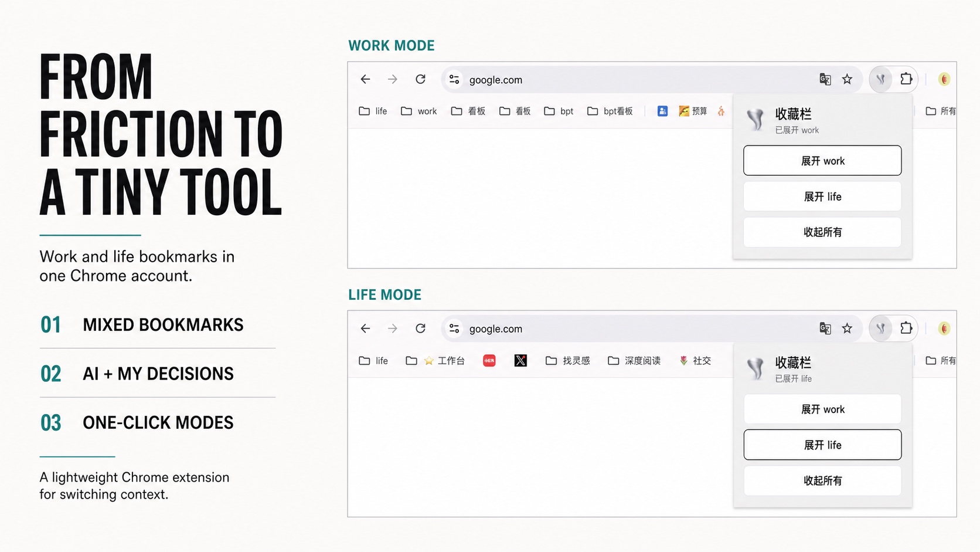Open the 社交 bookmark with tulip icon
The height and width of the screenshot is (552, 980).
point(695,361)
